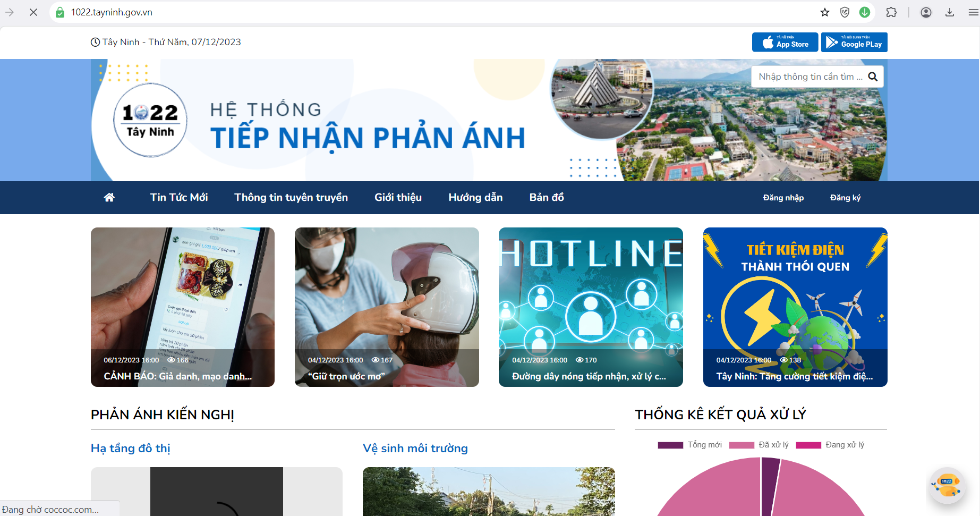This screenshot has height=516, width=980.
Task: Click eye view count icon 167
Action: tap(376, 360)
